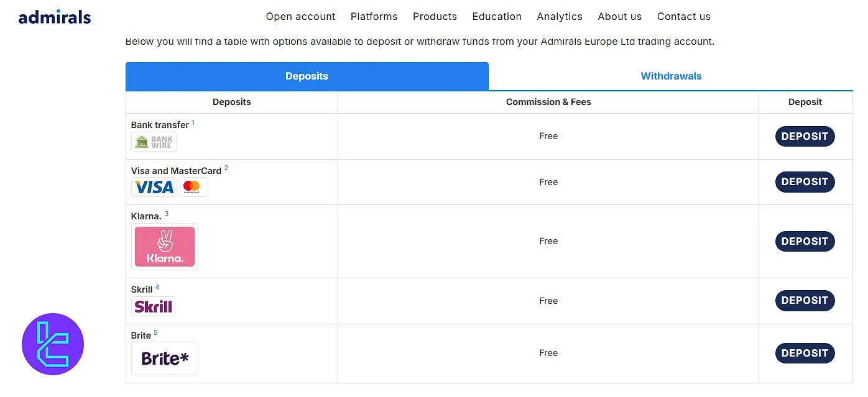Go to Open account page
The image size is (868, 397).
click(300, 17)
